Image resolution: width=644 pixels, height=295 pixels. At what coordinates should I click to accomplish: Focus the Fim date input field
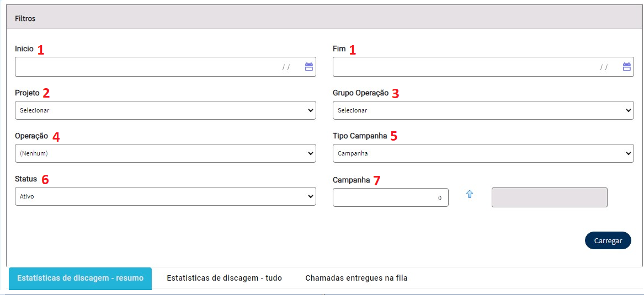point(483,67)
